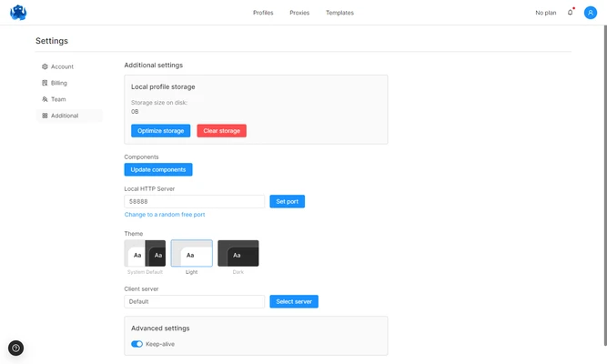Click the Keep-alive label text
The height and width of the screenshot is (364, 607).
coord(160,344)
